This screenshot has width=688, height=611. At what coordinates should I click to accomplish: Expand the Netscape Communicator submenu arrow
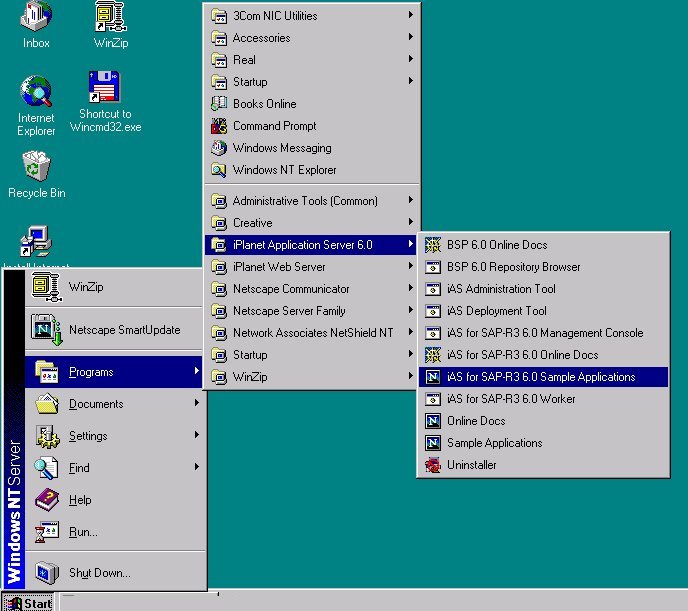point(411,288)
